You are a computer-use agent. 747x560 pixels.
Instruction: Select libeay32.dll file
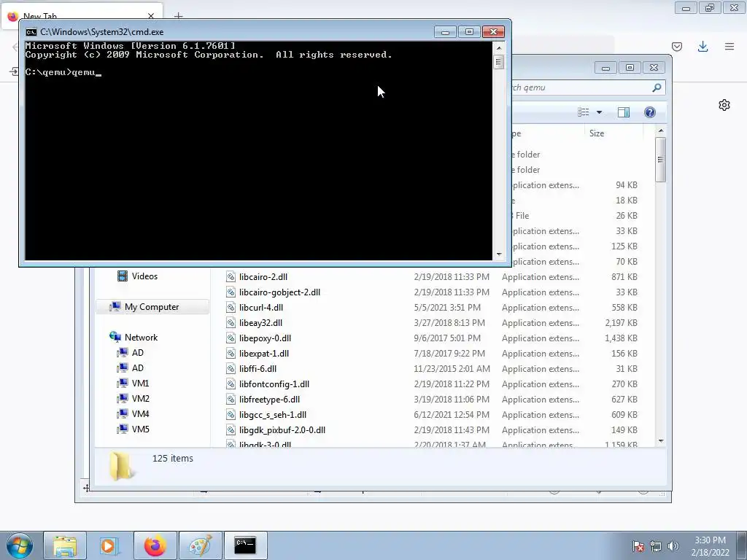(260, 322)
